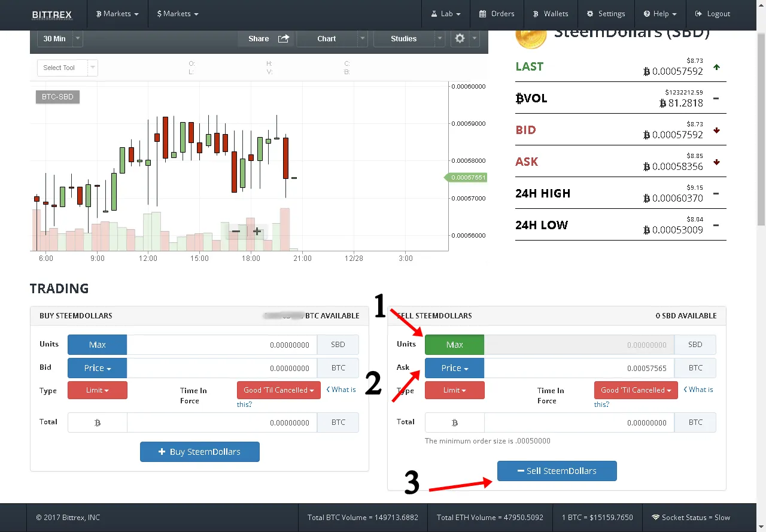This screenshot has height=532, width=766.
Task: Expand the Chart type dropdown arrow
Action: [x=363, y=38]
